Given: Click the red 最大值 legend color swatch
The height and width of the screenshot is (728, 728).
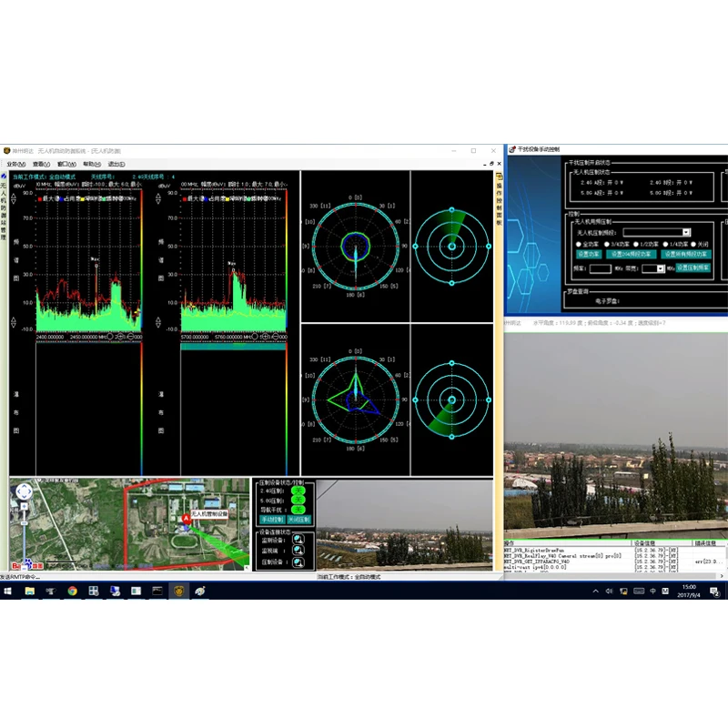Looking at the screenshot, I should coord(39,198).
